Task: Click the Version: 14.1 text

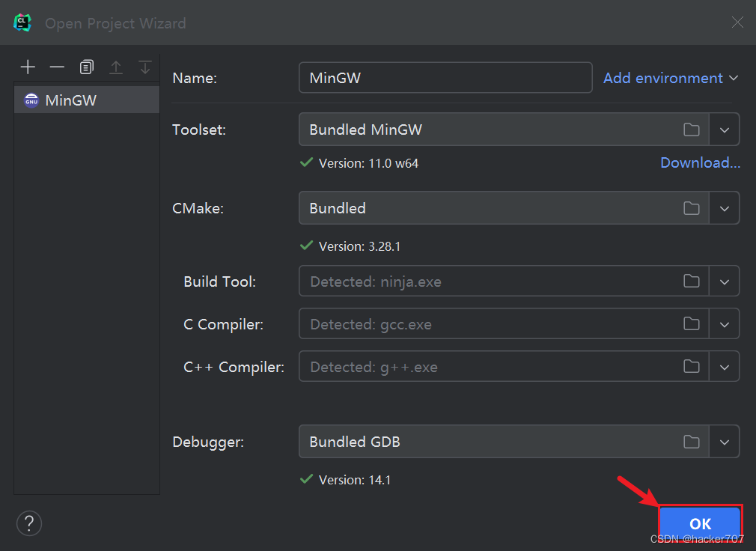Action: pos(355,480)
